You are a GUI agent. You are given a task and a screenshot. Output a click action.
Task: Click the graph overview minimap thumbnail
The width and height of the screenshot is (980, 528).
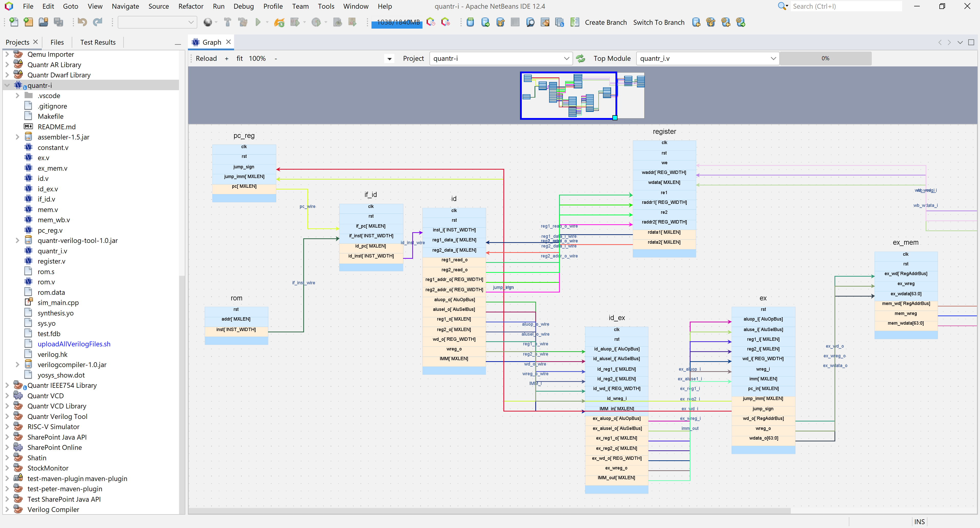coord(582,95)
